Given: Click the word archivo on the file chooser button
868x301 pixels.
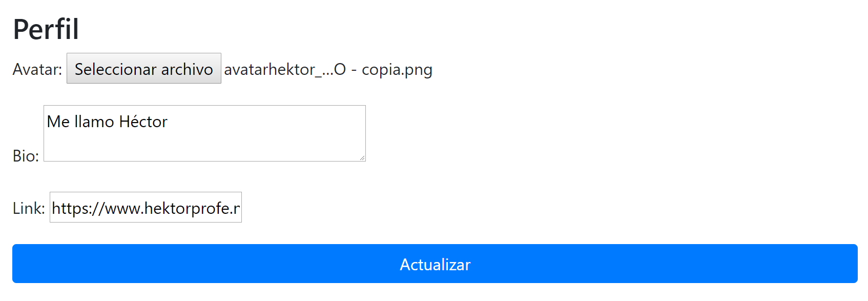Looking at the screenshot, I should 187,69.
